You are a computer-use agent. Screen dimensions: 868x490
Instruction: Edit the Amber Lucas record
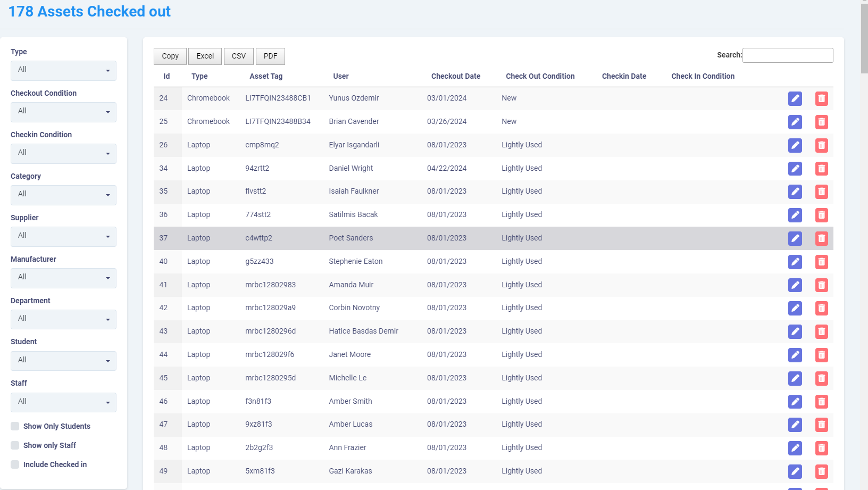point(795,425)
